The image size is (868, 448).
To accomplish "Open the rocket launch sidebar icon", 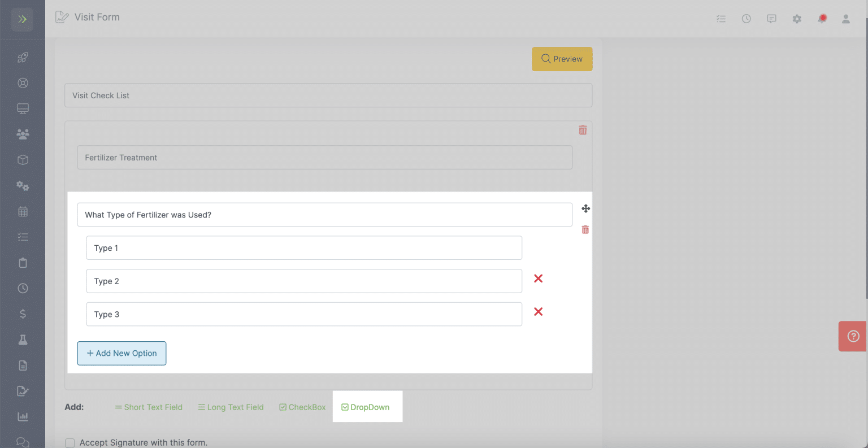I will coord(23,57).
